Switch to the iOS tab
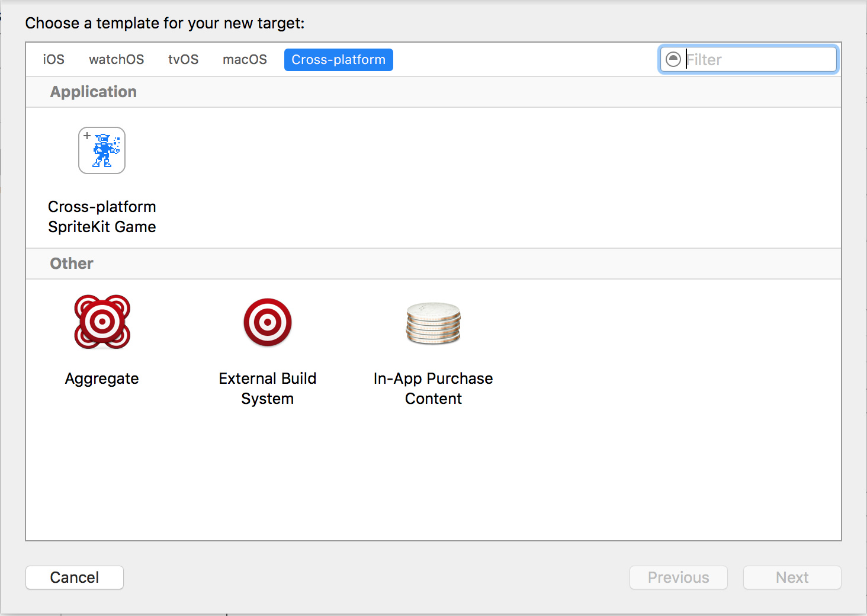This screenshot has width=867, height=616. click(53, 60)
